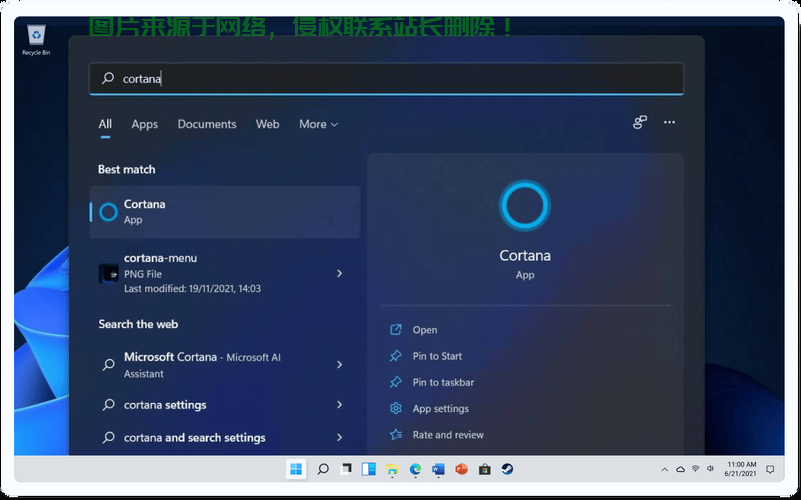
Task: Select Microsoft Cortana web search result
Action: (x=225, y=365)
